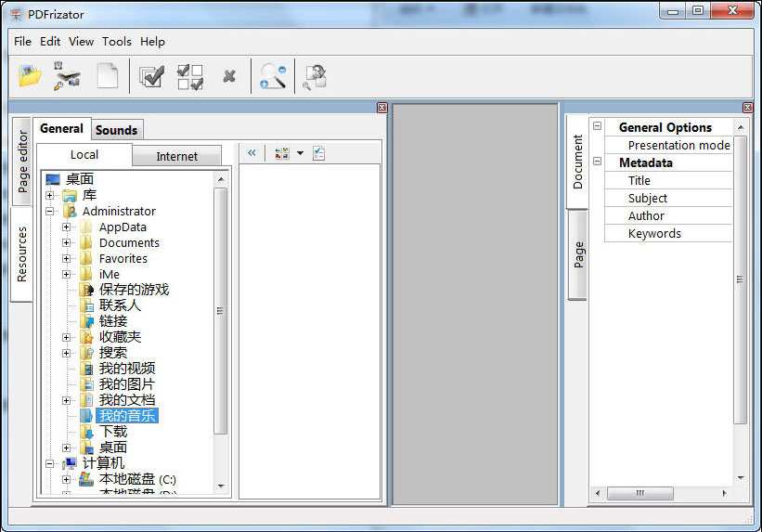The image size is (762, 532).
Task: Click the Subject metadata field
Action: click(x=668, y=198)
